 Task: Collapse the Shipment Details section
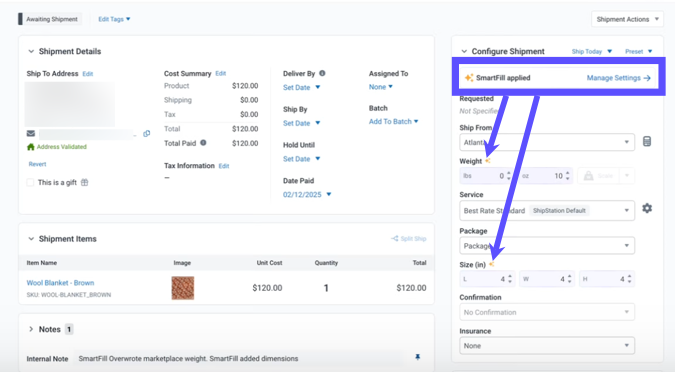pos(31,51)
